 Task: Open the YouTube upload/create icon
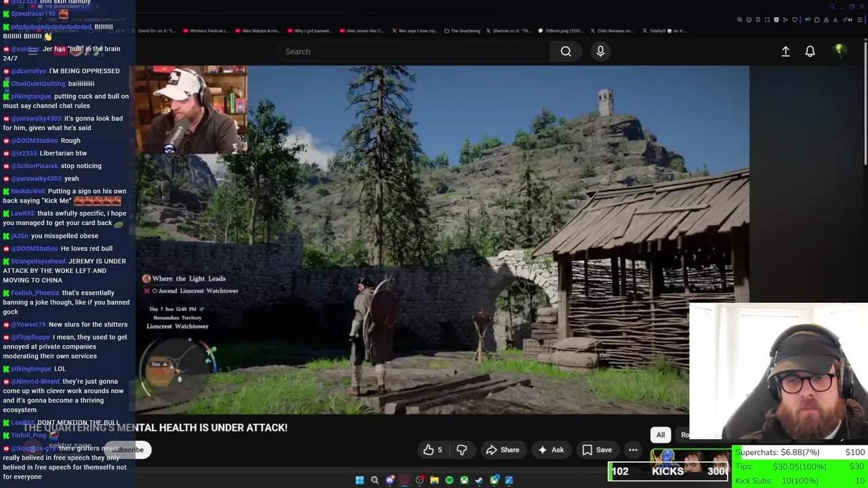pos(785,52)
